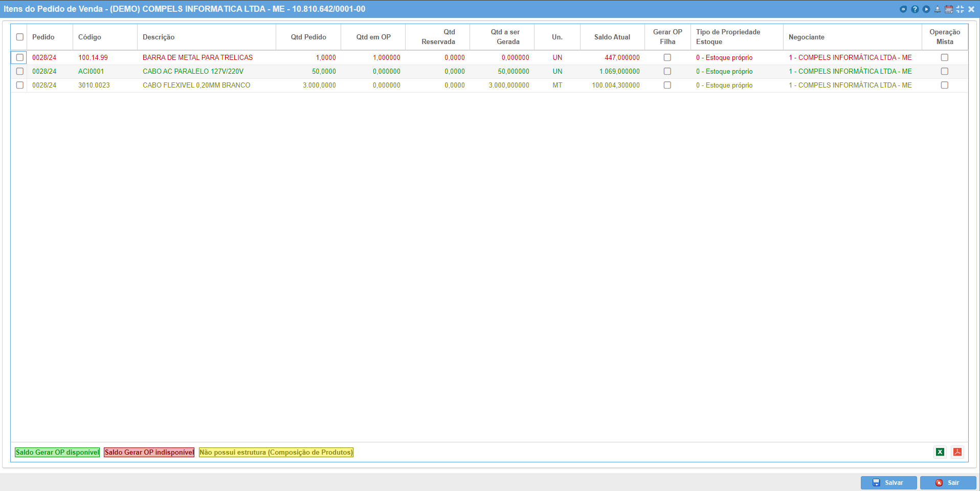Image resolution: width=980 pixels, height=491 pixels.
Task: Enable Gerar OP Filha for item ACI0001
Action: click(x=667, y=71)
